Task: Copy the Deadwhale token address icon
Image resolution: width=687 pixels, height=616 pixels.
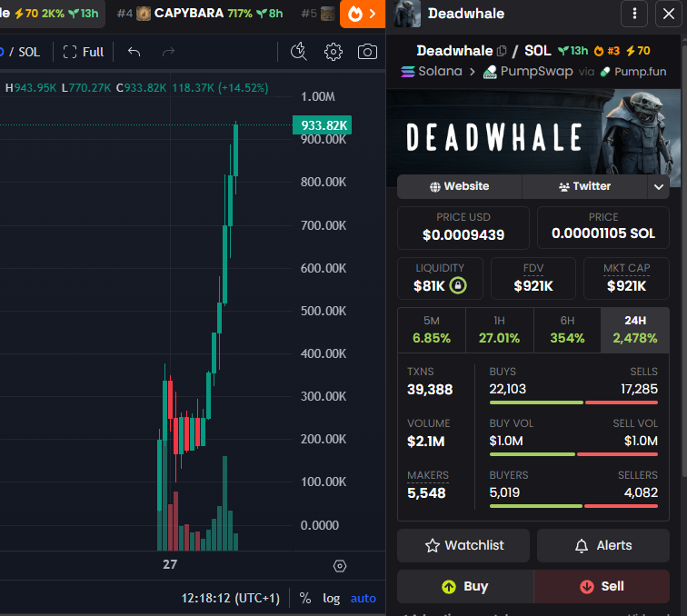Action: [x=503, y=51]
